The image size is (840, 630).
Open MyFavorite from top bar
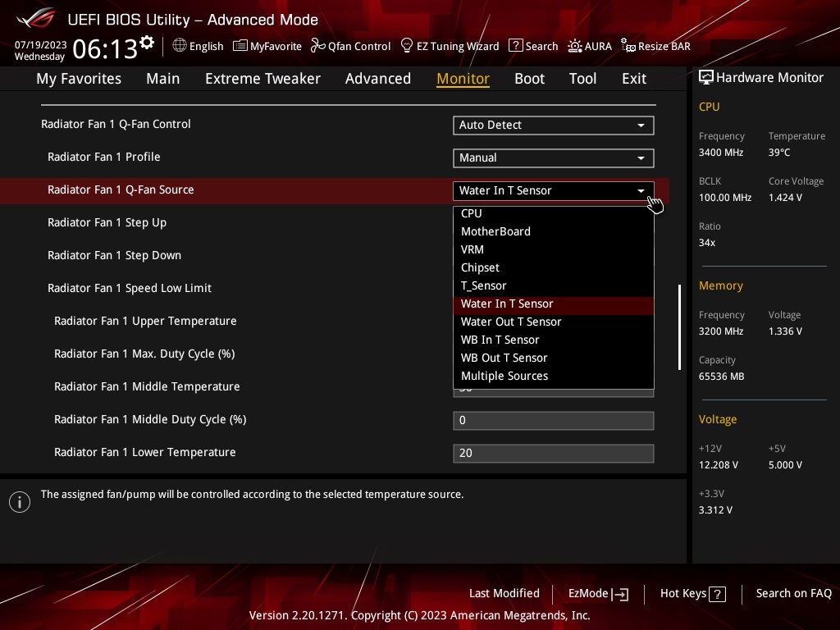[276, 47]
